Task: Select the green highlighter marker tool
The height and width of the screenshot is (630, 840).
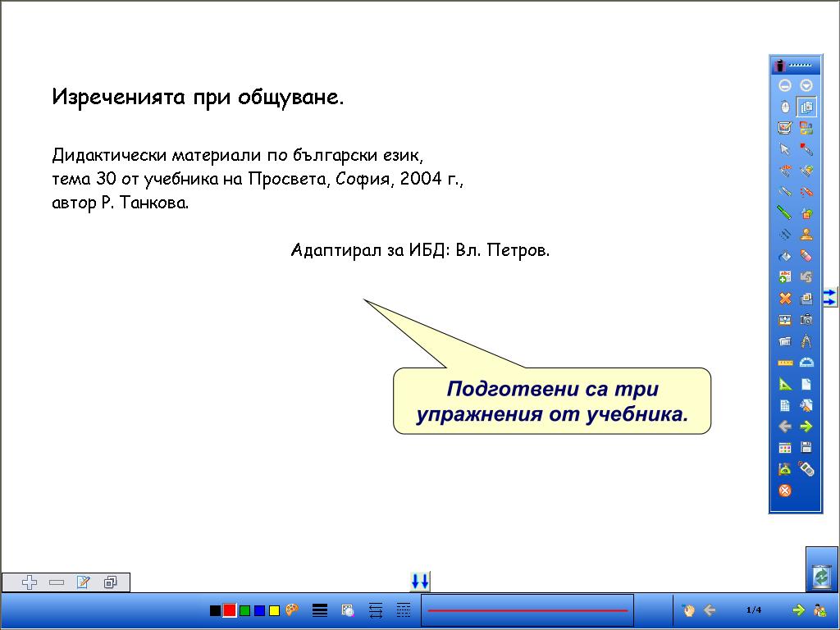Action: [x=785, y=213]
